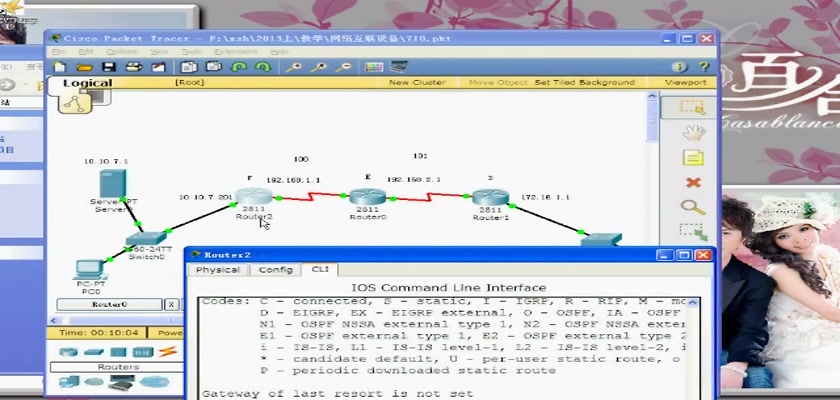Open the Options menu
Screen dimensions: 840x400
pyautogui.click(x=122, y=52)
